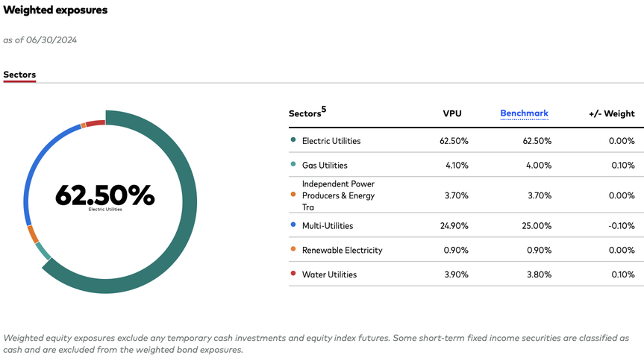Viewport: 644px width, 358px height.
Task: Click the Multi-Utilities row label
Action: [x=327, y=226]
